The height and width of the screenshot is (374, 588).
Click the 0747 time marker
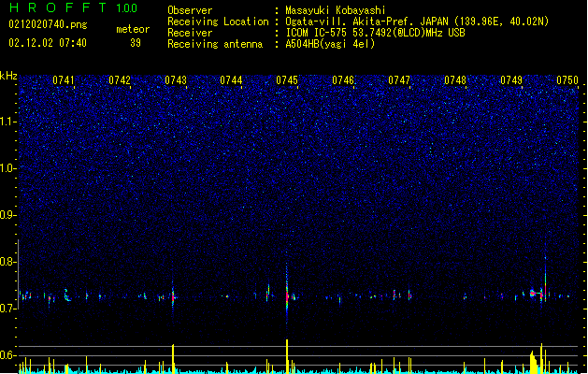point(399,80)
